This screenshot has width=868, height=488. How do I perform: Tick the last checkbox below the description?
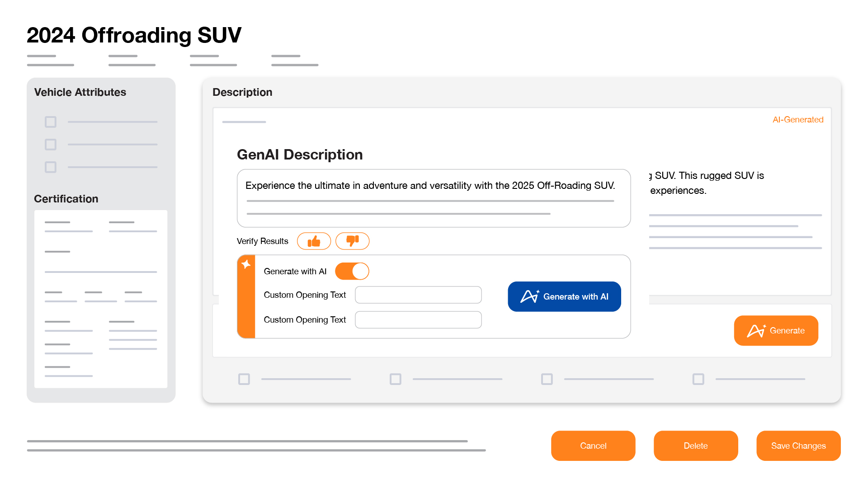pos(698,379)
